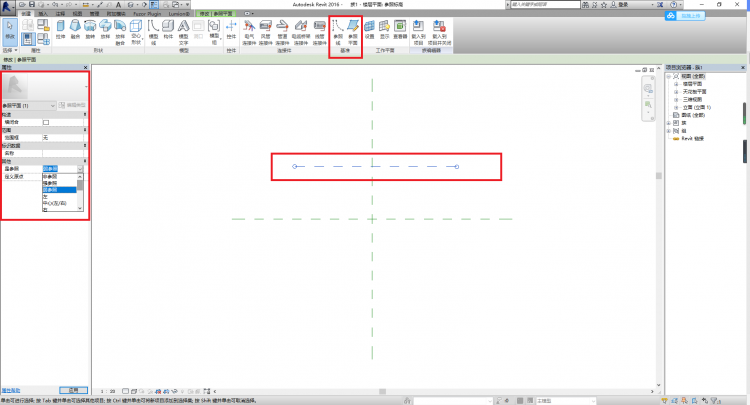Show the work plane with 显示
Image resolution: width=750 pixels, height=405 pixels.
pyautogui.click(x=385, y=30)
